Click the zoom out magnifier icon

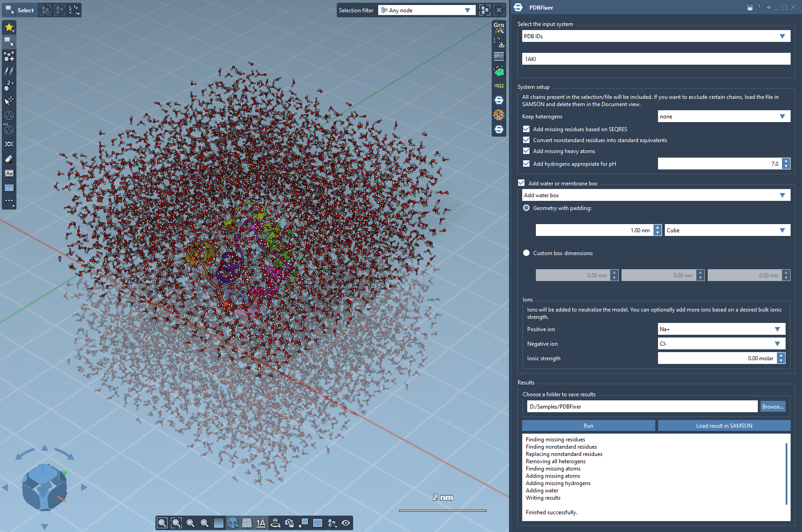click(x=205, y=523)
